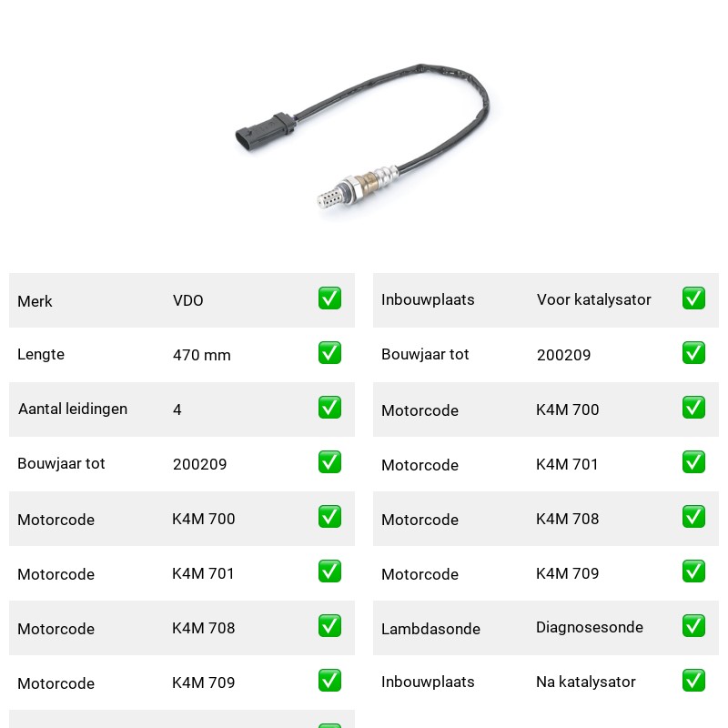Screen dimensions: 728x728
Task: Click the right column K4M 708 checkmark
Action: click(x=693, y=517)
